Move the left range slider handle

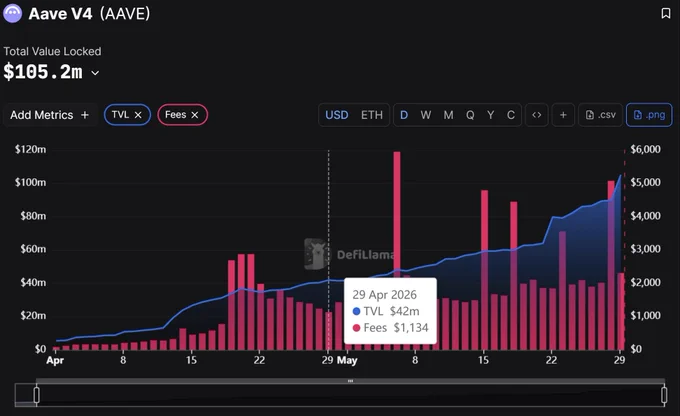(x=36, y=395)
